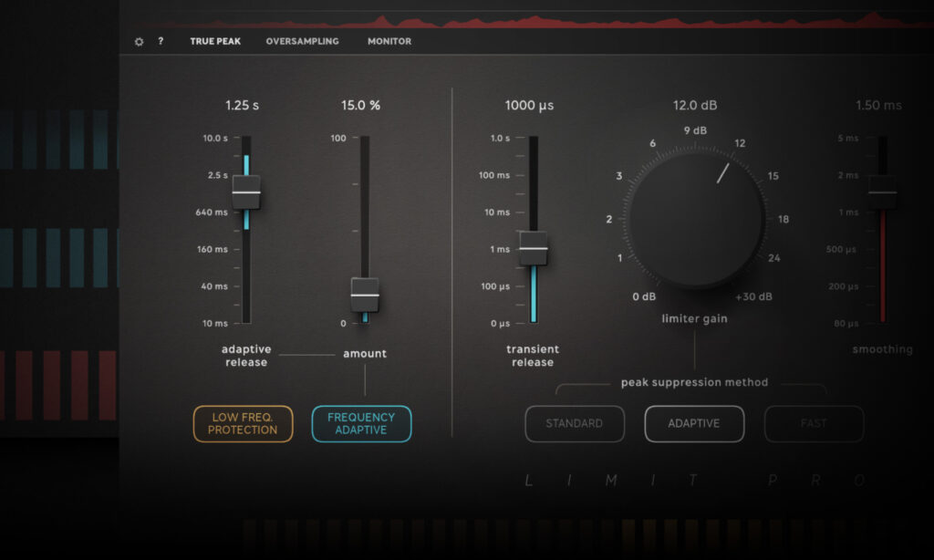Toggle the LOW FREQ. PROTECTION button

(243, 423)
